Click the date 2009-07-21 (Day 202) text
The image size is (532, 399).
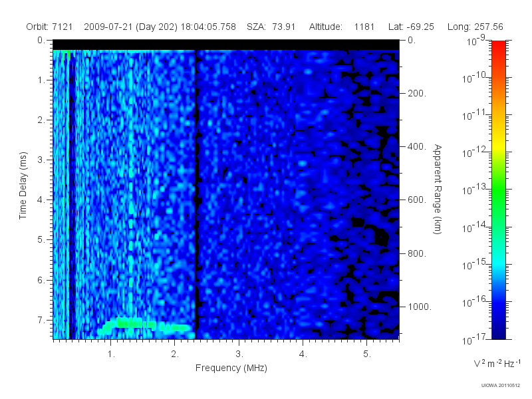pos(130,27)
